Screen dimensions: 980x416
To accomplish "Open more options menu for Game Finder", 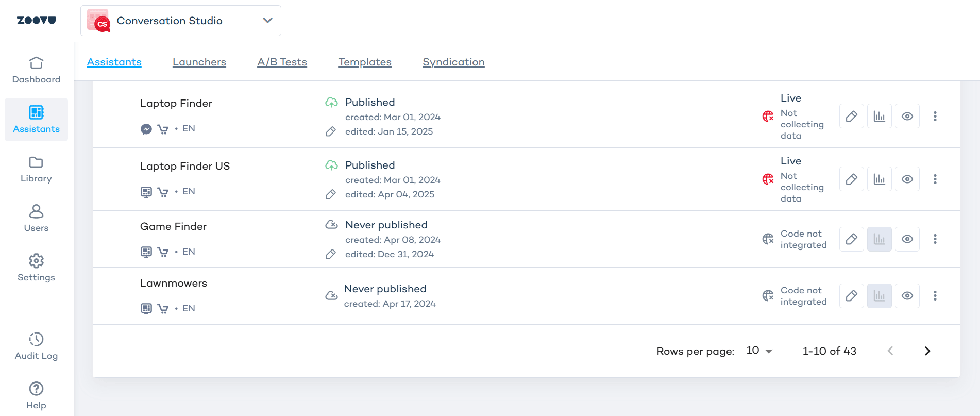I will tap(935, 239).
